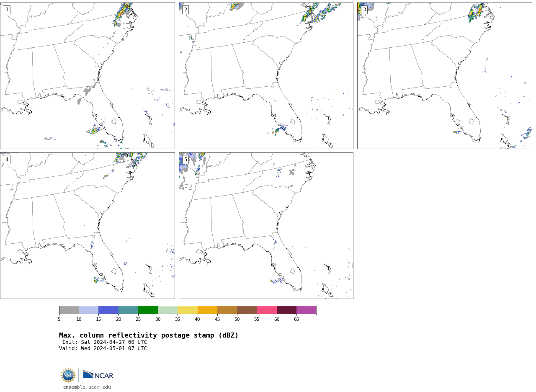Viewport: 536px width, 392px height.
Task: Click the NCAR logo
Action: [98, 375]
